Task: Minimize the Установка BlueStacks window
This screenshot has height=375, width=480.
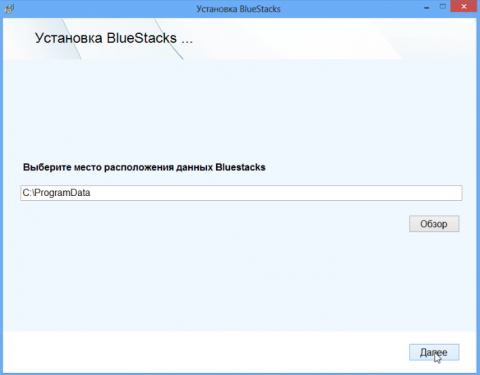Action: (426, 7)
